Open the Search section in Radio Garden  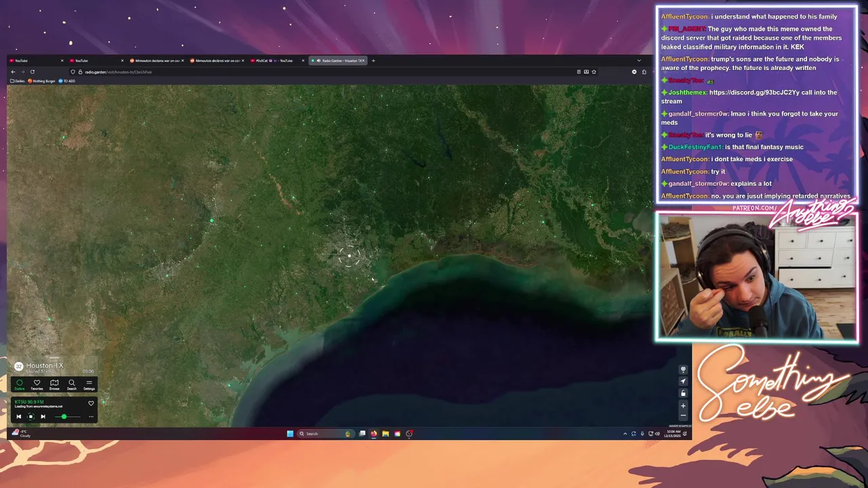(x=71, y=384)
